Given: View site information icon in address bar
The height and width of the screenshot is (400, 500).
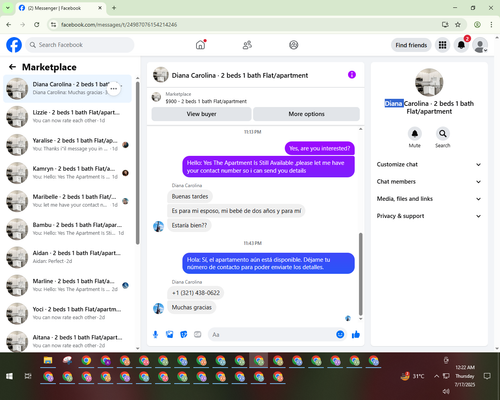Looking at the screenshot, I should coord(53,25).
